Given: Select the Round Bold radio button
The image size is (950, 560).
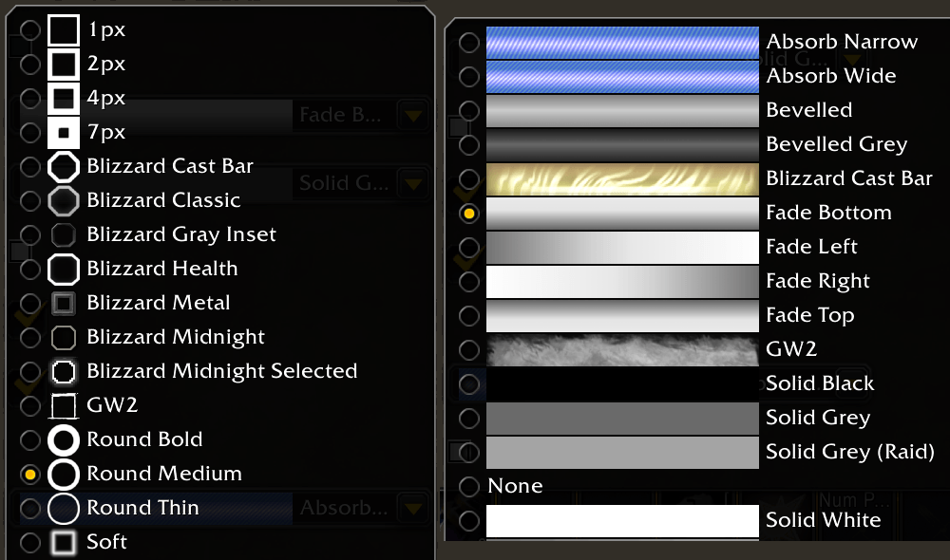Looking at the screenshot, I should [x=29, y=440].
